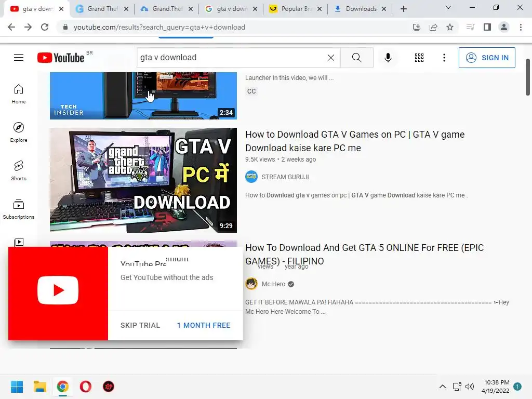Click the SIGN IN button

click(x=487, y=58)
